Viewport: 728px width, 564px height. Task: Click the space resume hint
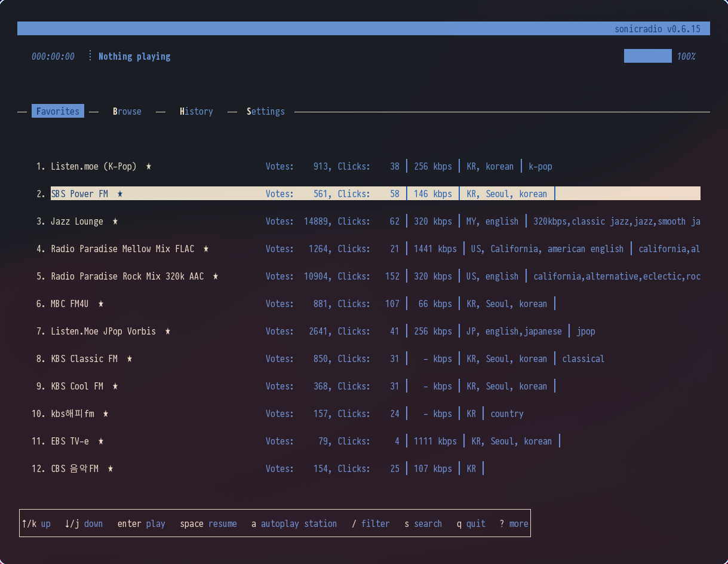pyautogui.click(x=208, y=523)
